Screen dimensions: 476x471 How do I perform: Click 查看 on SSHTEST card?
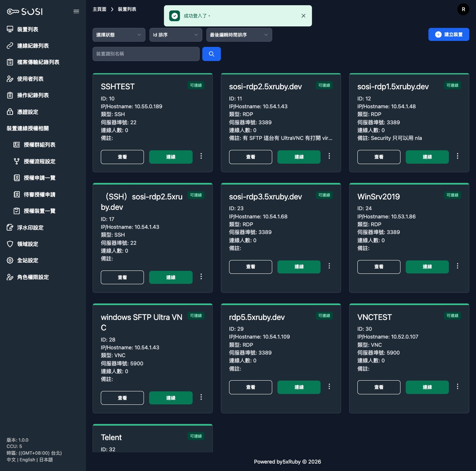122,157
